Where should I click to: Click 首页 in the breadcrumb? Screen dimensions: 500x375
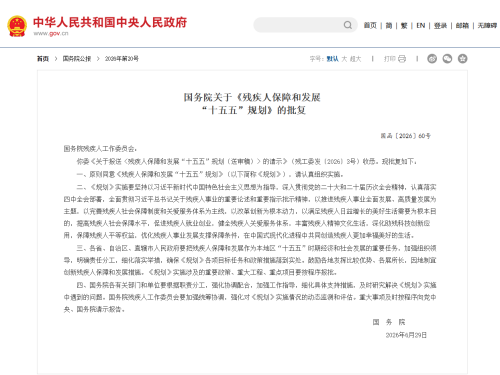point(43,59)
